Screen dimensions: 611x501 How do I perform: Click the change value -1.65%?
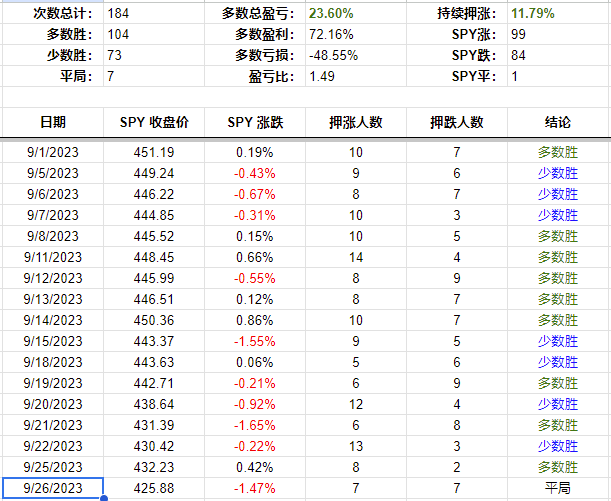point(255,425)
